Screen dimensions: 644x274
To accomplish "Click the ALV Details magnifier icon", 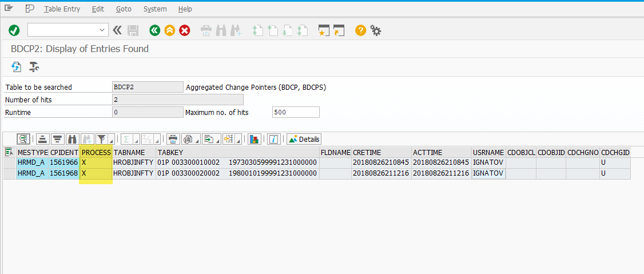I will click(x=23, y=139).
